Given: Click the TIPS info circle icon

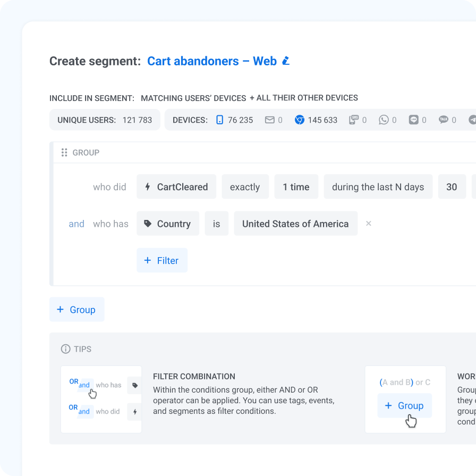Looking at the screenshot, I should pos(65,349).
